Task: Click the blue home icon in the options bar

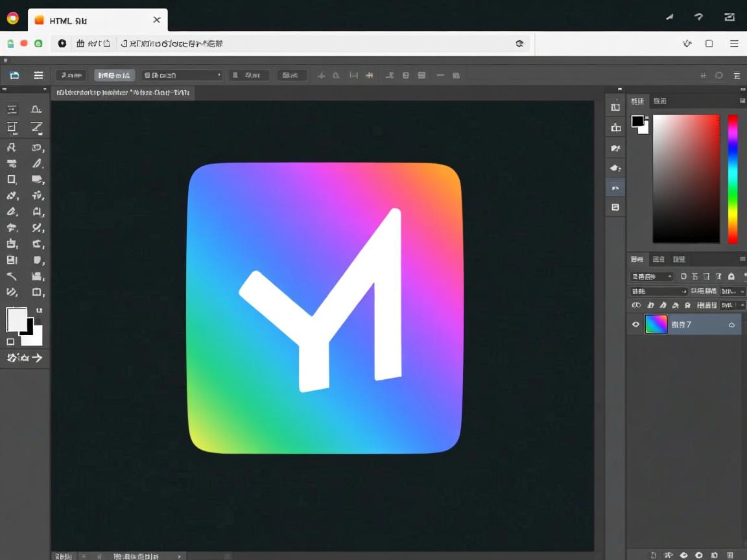Action: (x=14, y=75)
